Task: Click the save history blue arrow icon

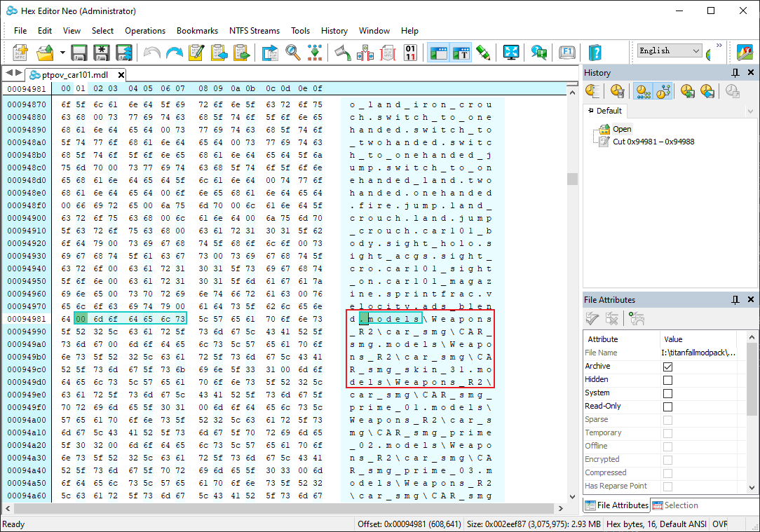Action: point(707,91)
